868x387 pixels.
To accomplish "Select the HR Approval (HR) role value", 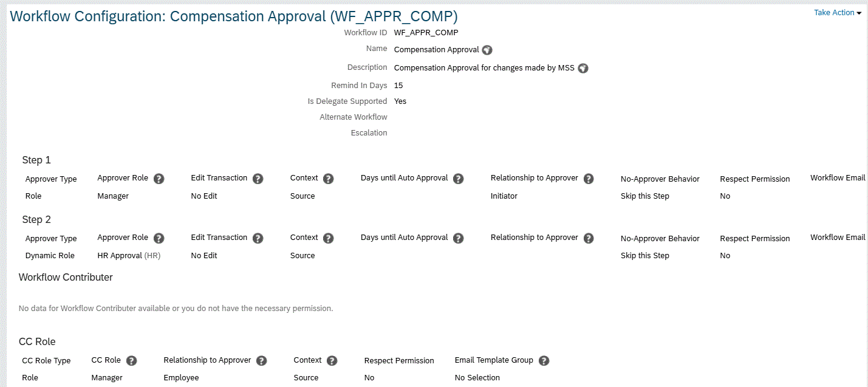I will point(129,256).
